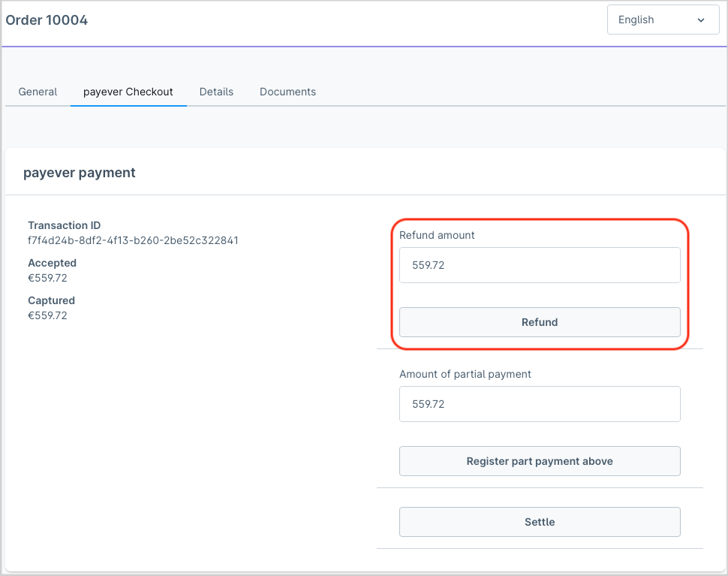Click the Settle button
Screen dimensions: 728x576
click(540, 522)
